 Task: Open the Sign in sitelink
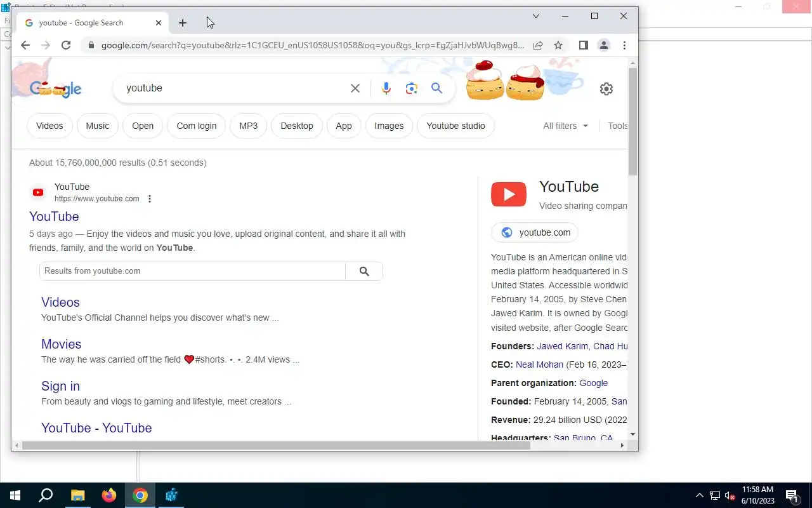[x=60, y=386]
